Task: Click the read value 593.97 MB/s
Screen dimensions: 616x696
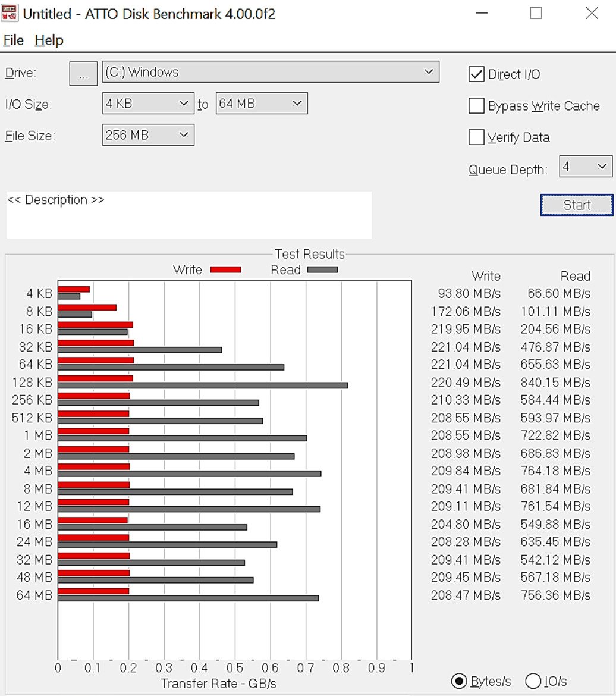Action: point(555,418)
